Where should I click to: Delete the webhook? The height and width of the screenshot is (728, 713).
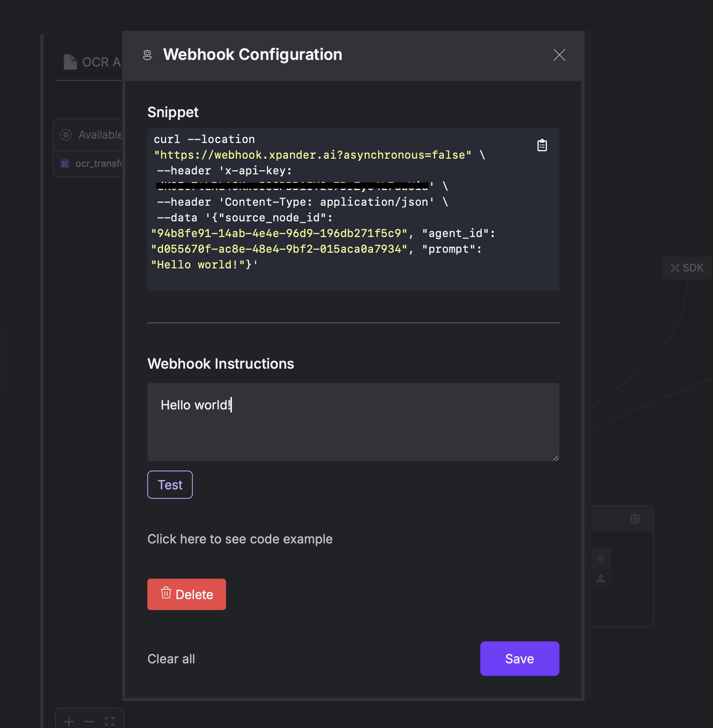(x=186, y=594)
